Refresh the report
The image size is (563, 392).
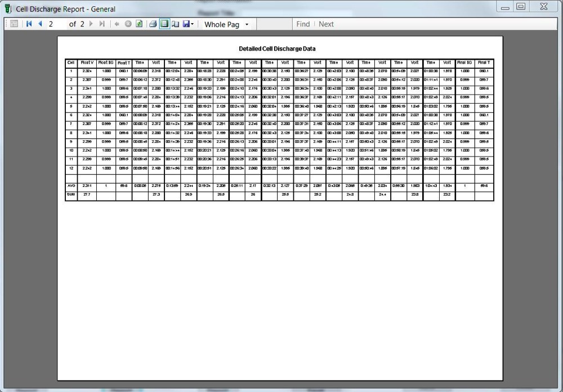point(138,24)
